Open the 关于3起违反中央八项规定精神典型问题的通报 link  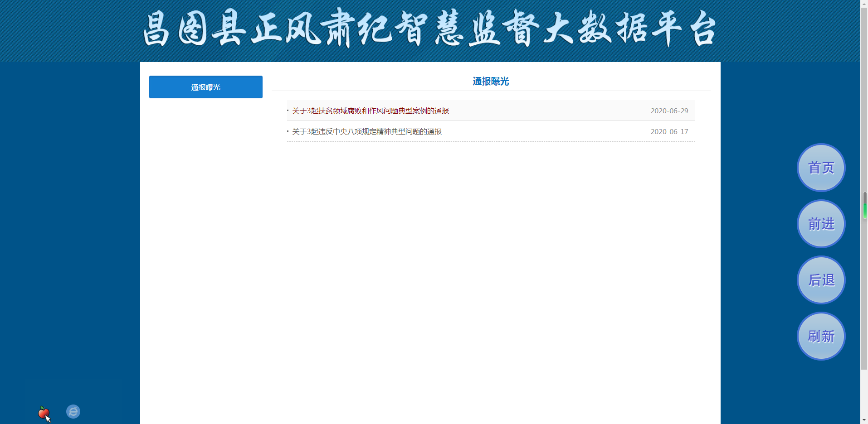pos(367,132)
